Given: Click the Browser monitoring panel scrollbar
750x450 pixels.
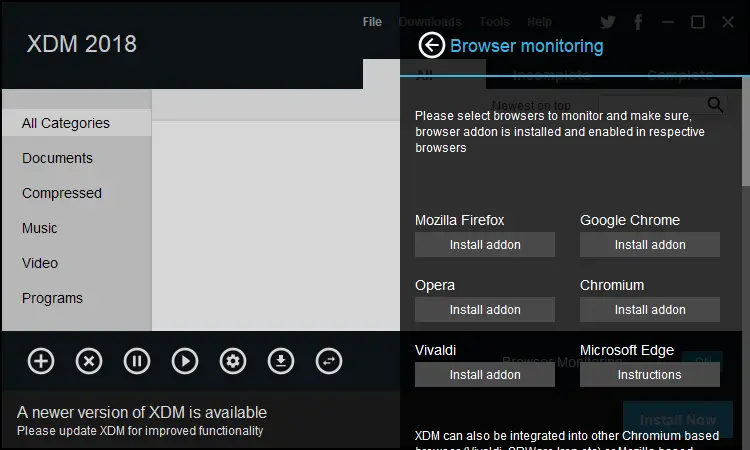Looking at the screenshot, I should pyautogui.click(x=746, y=132).
